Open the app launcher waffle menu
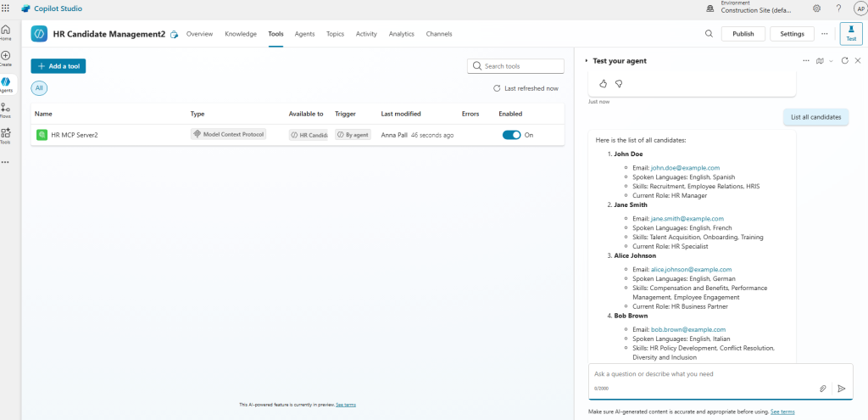 click(x=6, y=8)
